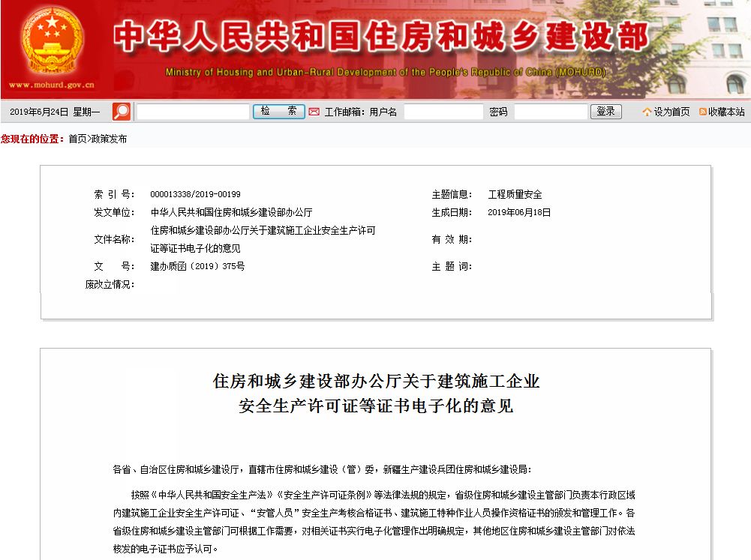Viewport: 751px width, 560px height.
Task: Open the 收藏本站 link
Action: coord(726,112)
